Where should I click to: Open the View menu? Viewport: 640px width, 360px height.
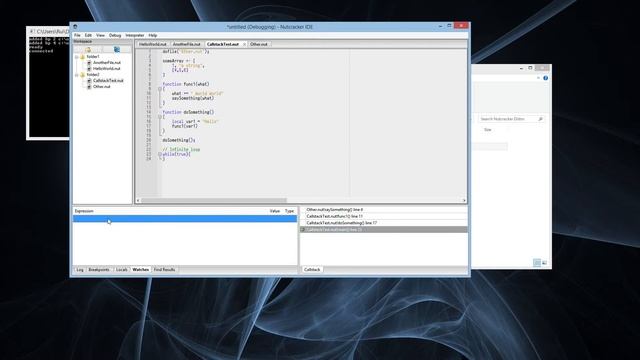click(100, 36)
